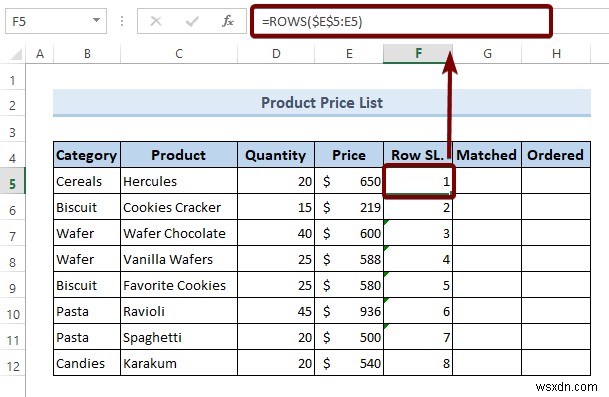Select the 'Karakum' cell
The height and width of the screenshot is (397, 609).
179,363
